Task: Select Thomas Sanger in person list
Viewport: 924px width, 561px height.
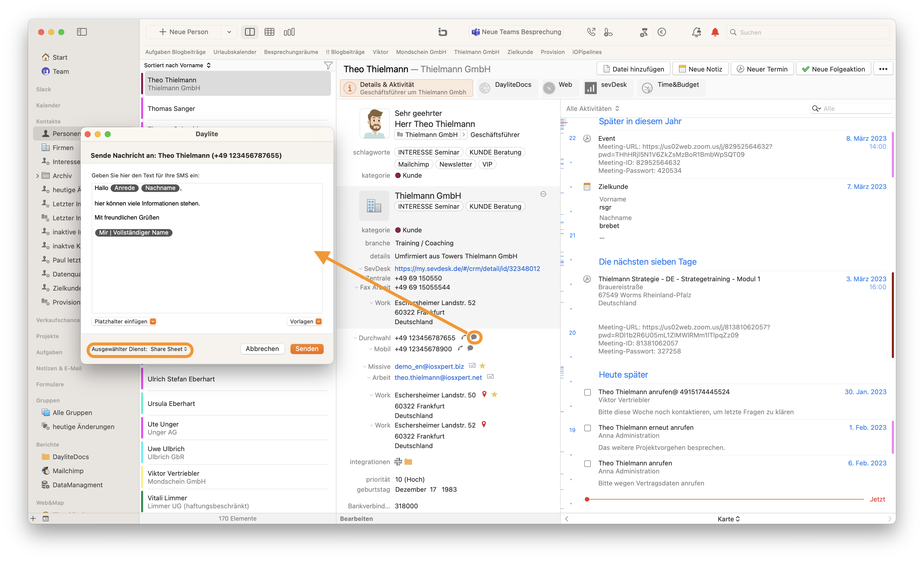Action: pos(236,108)
